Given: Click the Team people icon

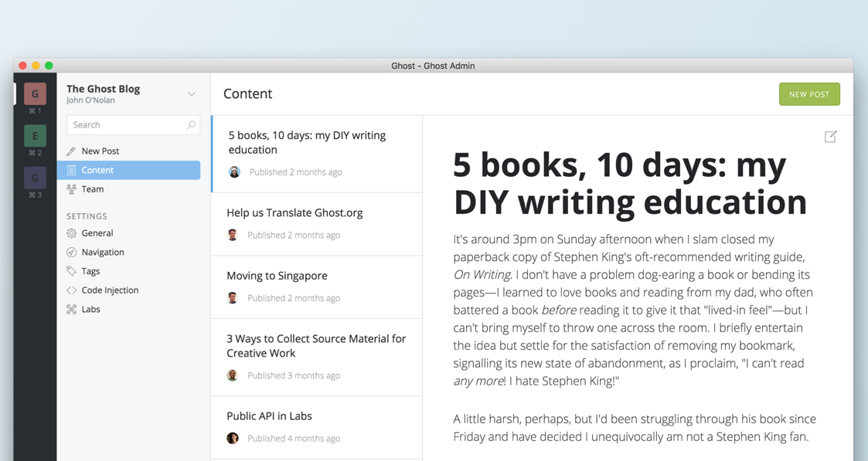Looking at the screenshot, I should tap(71, 189).
